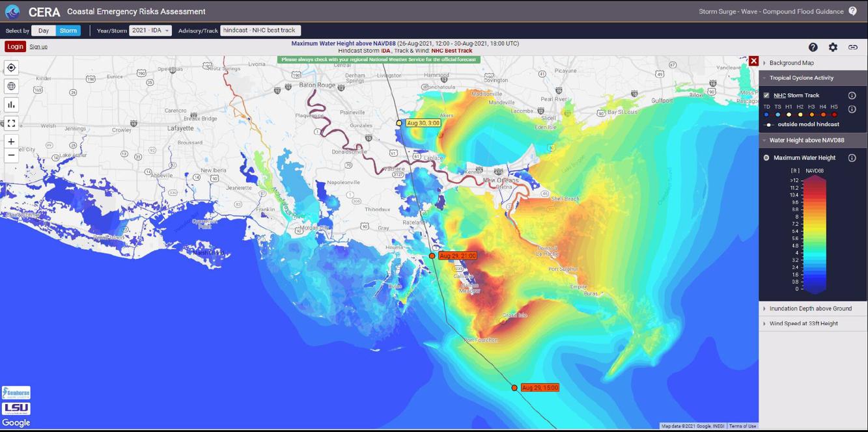Enter fullscreen using the expand icon

(10, 123)
